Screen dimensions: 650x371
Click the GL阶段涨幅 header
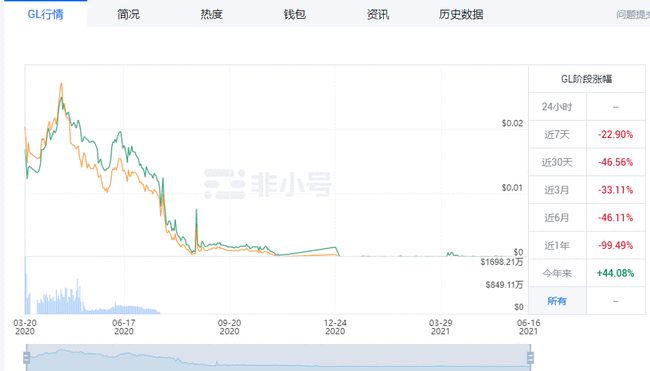pyautogui.click(x=586, y=79)
